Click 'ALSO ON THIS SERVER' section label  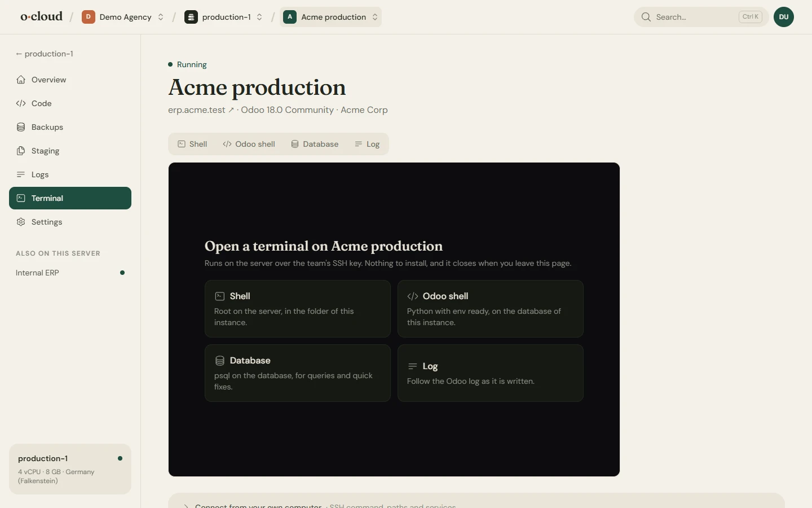[x=58, y=253]
